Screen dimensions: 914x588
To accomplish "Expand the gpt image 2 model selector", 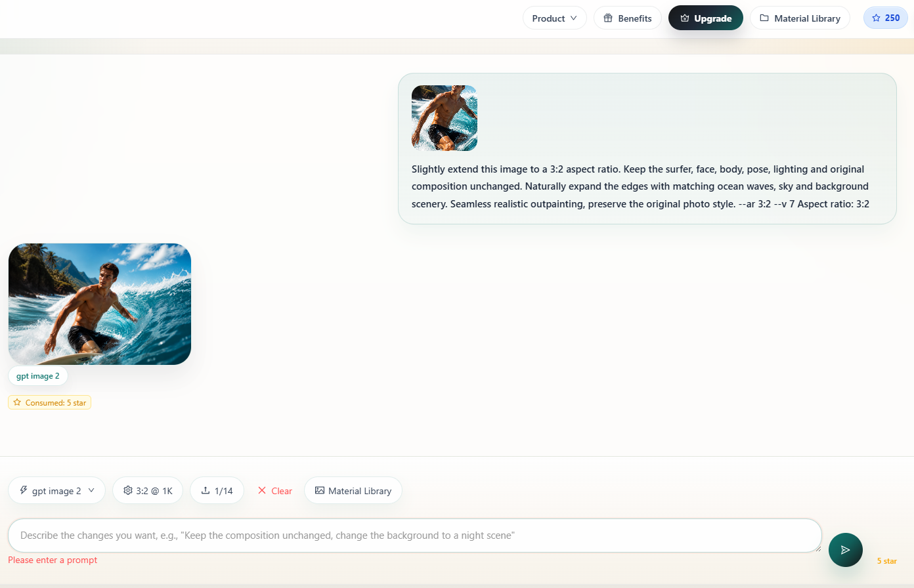I will (56, 490).
